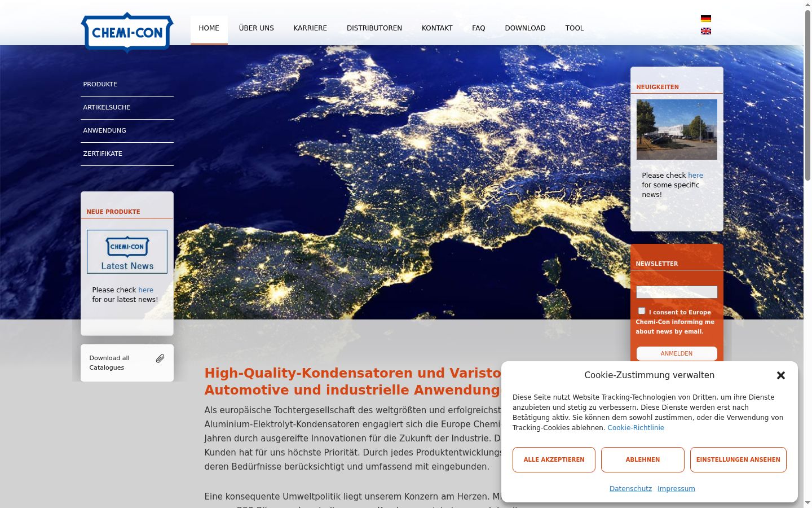The image size is (812, 508).
Task: Click the NEUIGKEITEN heading
Action: (x=657, y=87)
